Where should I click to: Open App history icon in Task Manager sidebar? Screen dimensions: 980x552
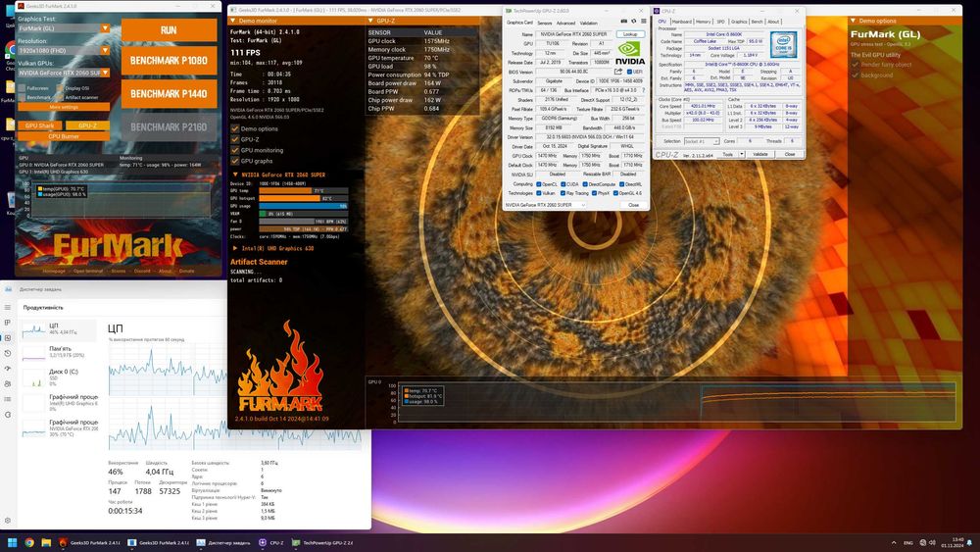coord(8,353)
